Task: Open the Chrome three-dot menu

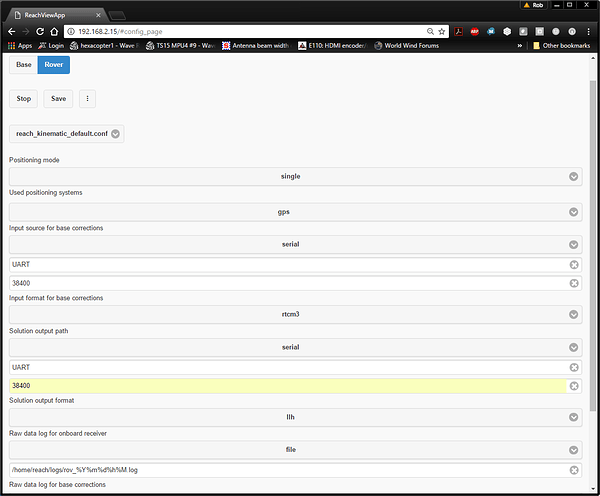Action: [x=588, y=31]
